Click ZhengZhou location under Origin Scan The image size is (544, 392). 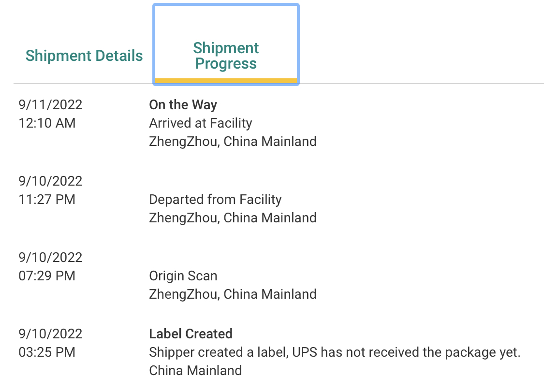coord(233,294)
